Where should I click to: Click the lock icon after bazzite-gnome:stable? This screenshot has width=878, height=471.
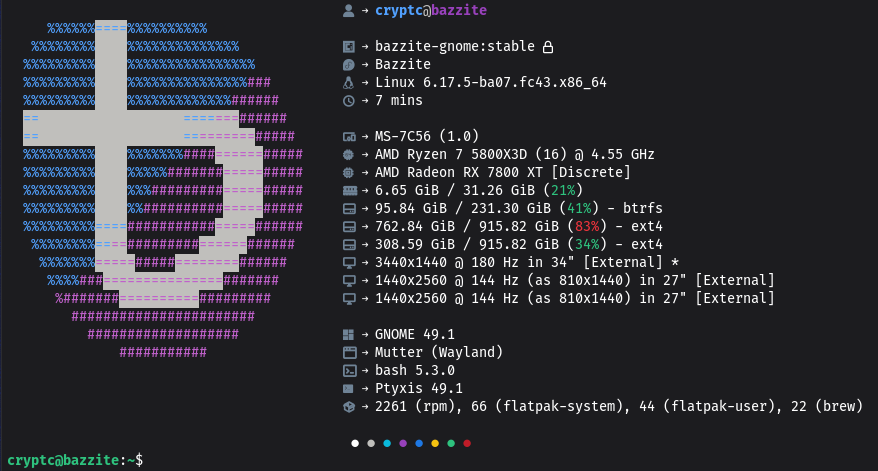548,47
